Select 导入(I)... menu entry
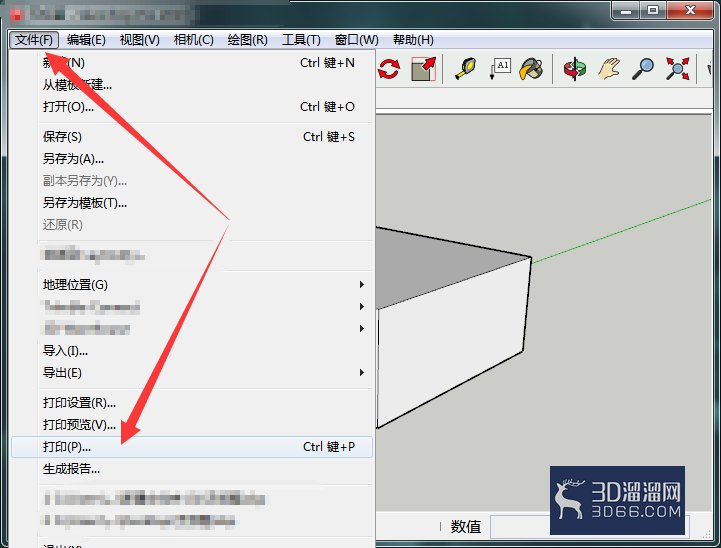The width and height of the screenshot is (721, 548). pos(191,351)
